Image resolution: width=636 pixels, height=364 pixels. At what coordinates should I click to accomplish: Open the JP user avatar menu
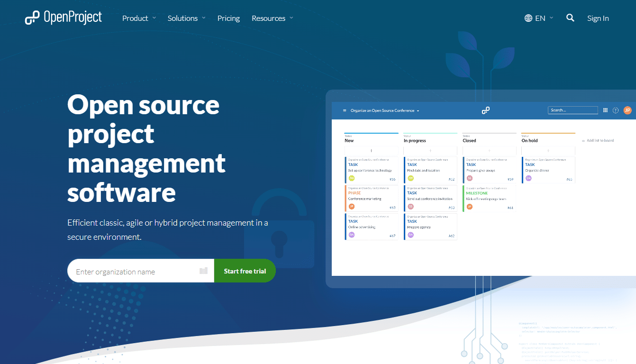[x=627, y=110]
